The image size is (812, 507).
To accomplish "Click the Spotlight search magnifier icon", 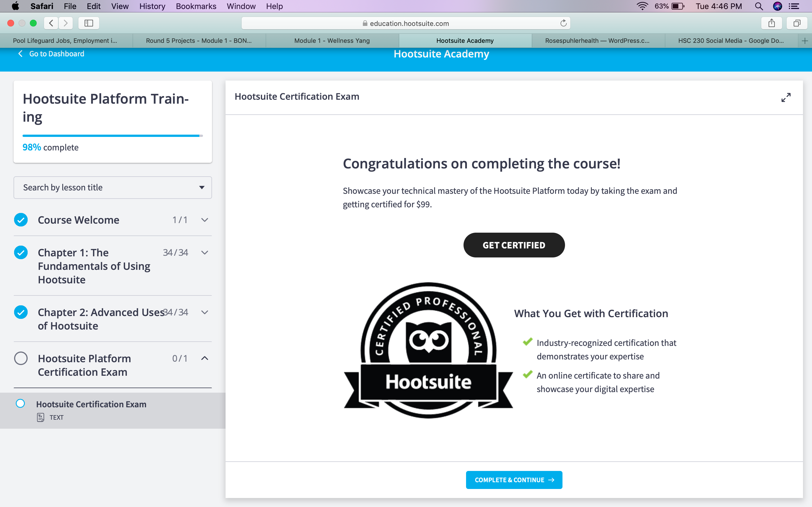I will (x=759, y=6).
